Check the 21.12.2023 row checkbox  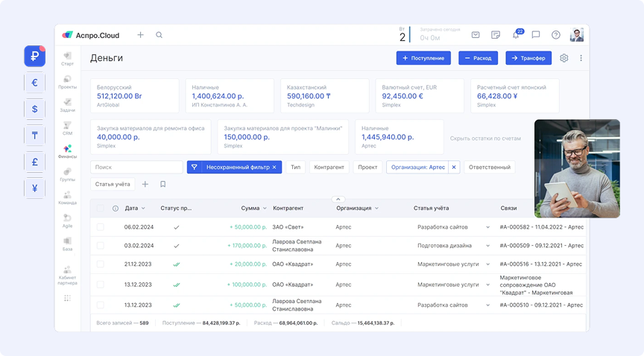pyautogui.click(x=100, y=264)
